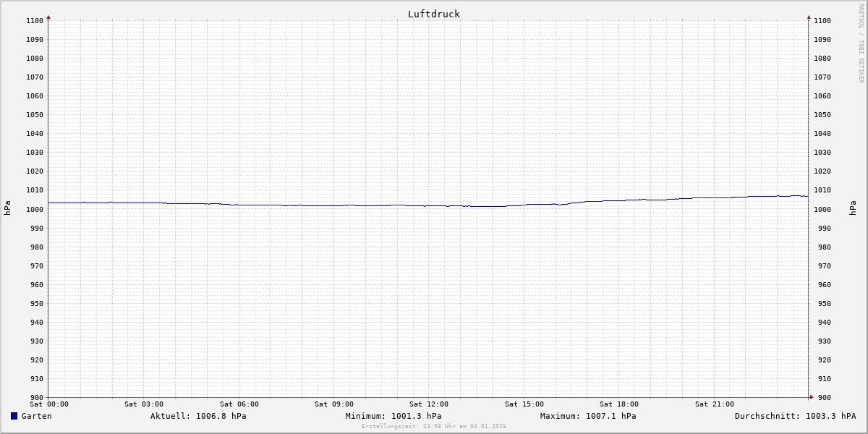This screenshot has height=434, width=868.
Task: Click the Garten legend label
Action: 36,416
